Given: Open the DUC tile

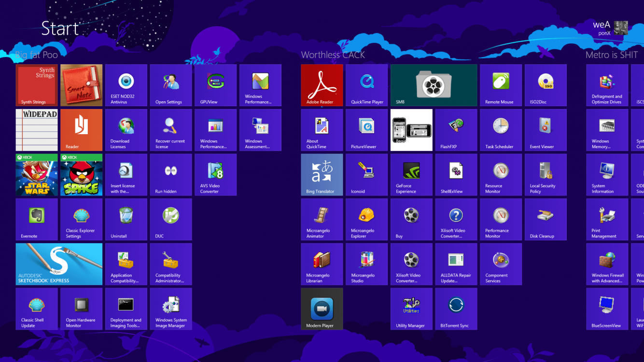Looking at the screenshot, I should click(x=170, y=219).
